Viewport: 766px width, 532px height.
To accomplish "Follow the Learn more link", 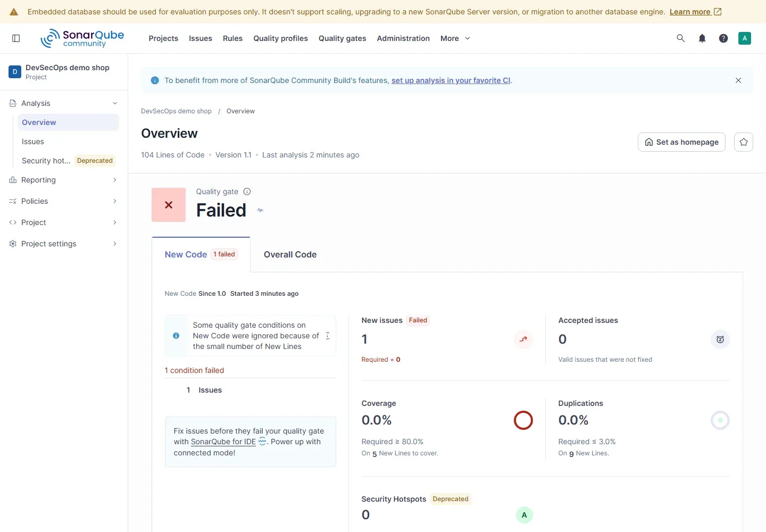I will click(x=695, y=12).
